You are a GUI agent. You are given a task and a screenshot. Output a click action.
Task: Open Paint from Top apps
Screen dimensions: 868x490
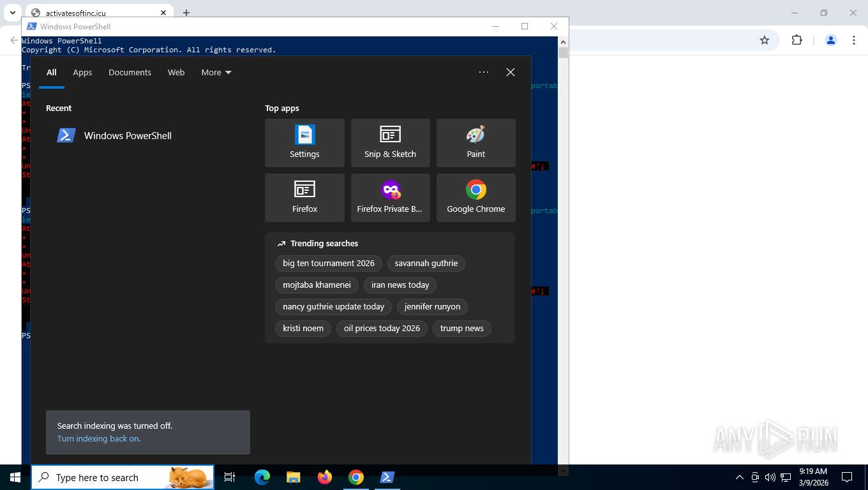(475, 143)
